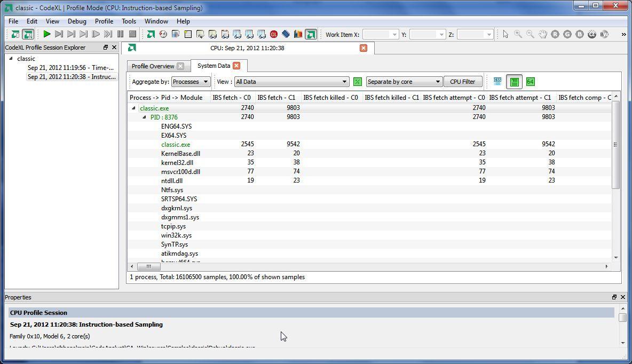Close the Properties panel
Image resolution: width=632 pixels, height=364 pixels.
623,297
